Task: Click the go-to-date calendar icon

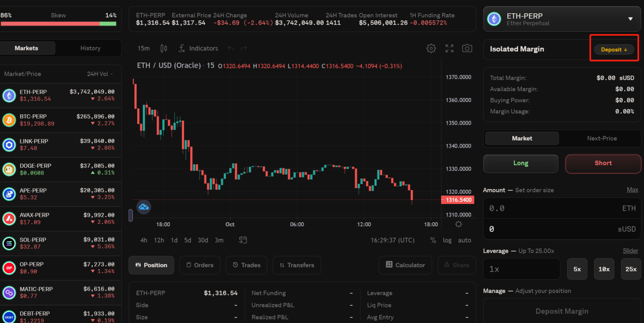Action: point(243,240)
